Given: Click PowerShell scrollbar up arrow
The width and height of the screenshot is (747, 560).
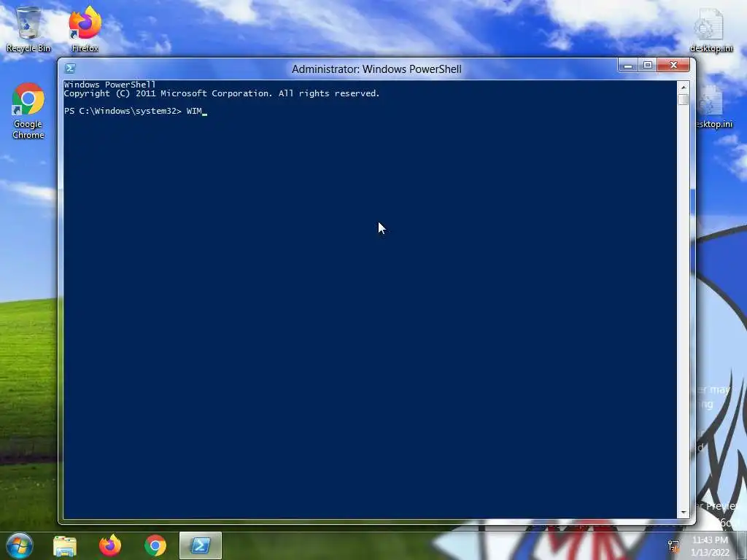Looking at the screenshot, I should pyautogui.click(x=683, y=87).
